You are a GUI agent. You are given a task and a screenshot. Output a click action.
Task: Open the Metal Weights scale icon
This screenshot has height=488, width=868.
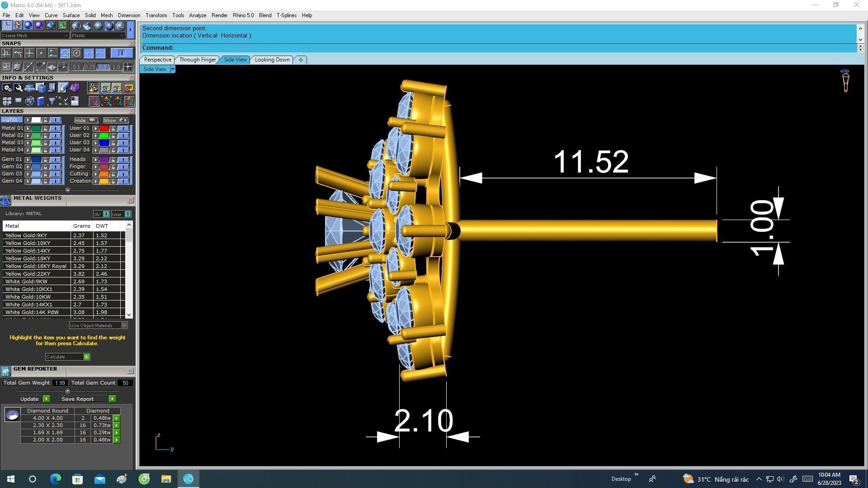5,201
